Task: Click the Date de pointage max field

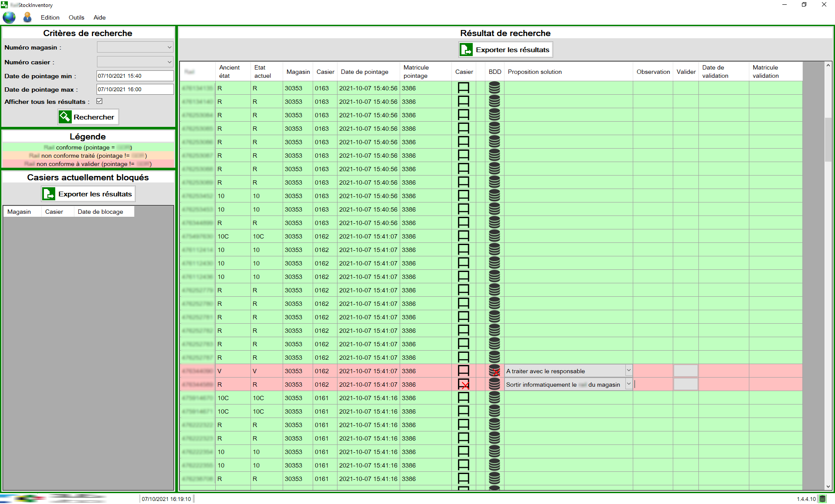Action: coord(135,90)
